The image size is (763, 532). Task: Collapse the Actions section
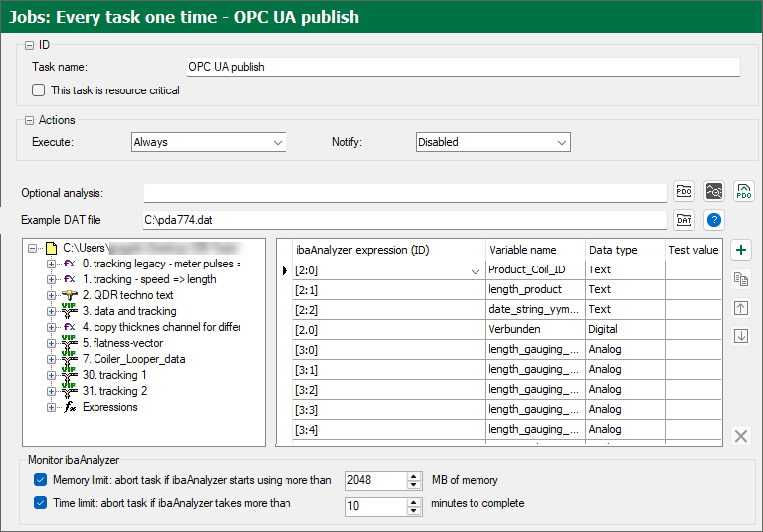click(29, 120)
